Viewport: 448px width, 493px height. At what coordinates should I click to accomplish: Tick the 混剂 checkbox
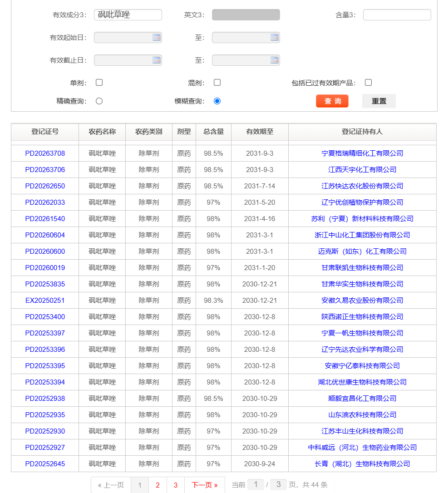217,82
